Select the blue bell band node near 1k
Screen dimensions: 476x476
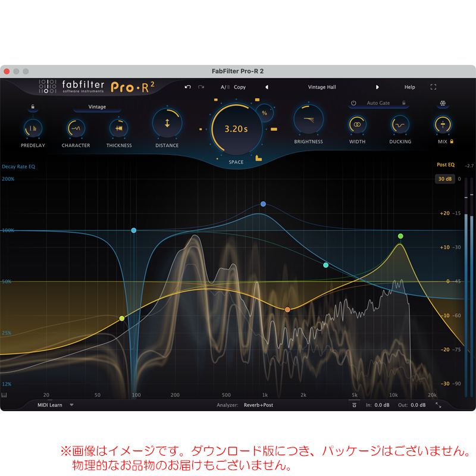263,204
